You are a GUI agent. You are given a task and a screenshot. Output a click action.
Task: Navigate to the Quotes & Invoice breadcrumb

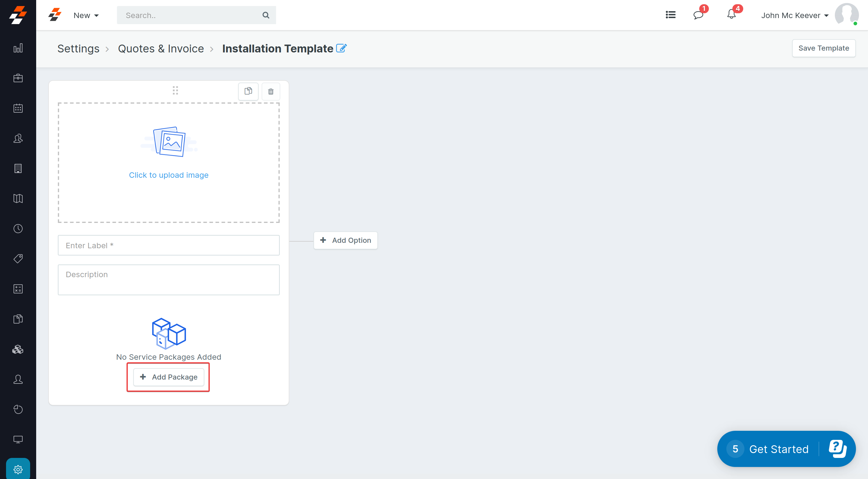(x=161, y=49)
